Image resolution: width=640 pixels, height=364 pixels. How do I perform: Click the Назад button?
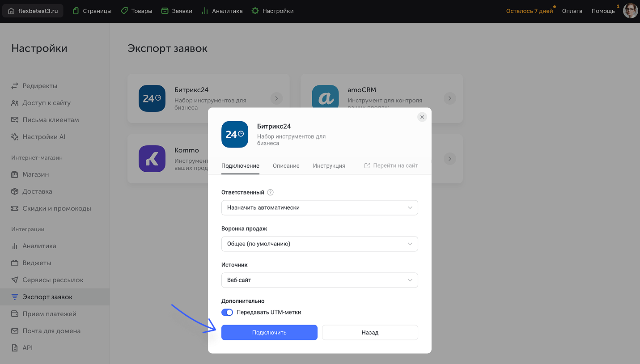370,332
